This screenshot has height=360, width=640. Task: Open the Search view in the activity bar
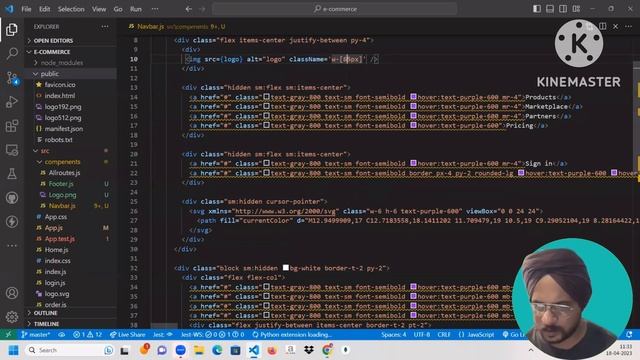(12, 53)
